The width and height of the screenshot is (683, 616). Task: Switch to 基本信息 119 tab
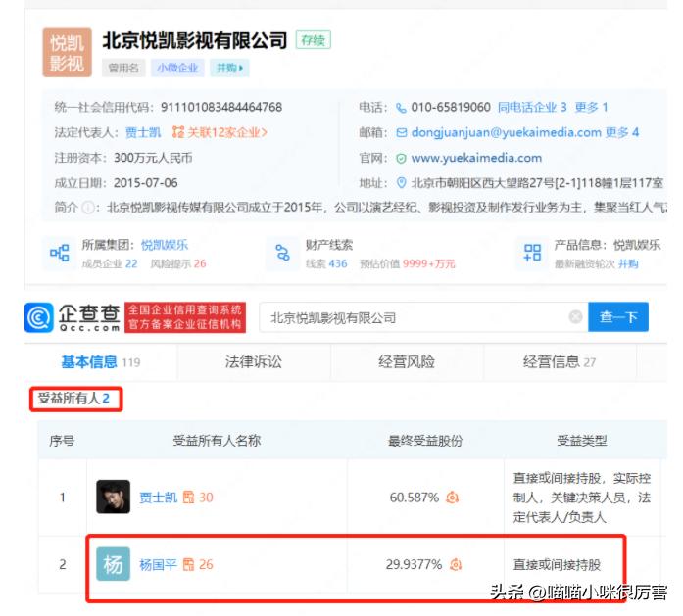point(101,362)
